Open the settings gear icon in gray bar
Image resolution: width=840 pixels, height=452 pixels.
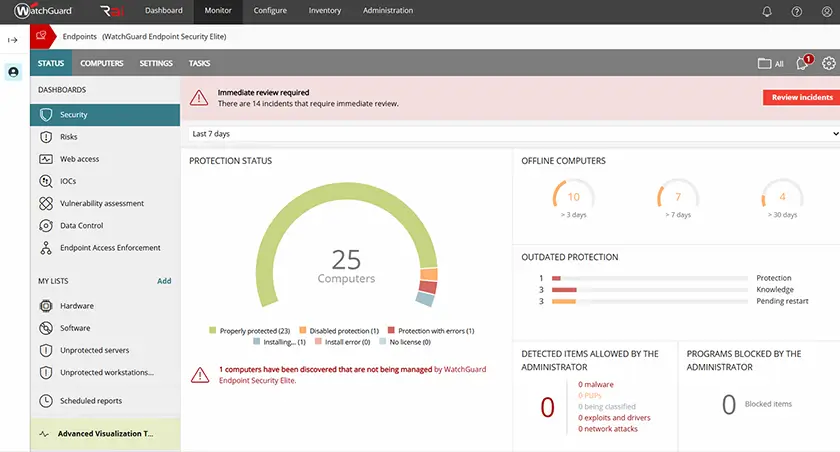point(829,63)
